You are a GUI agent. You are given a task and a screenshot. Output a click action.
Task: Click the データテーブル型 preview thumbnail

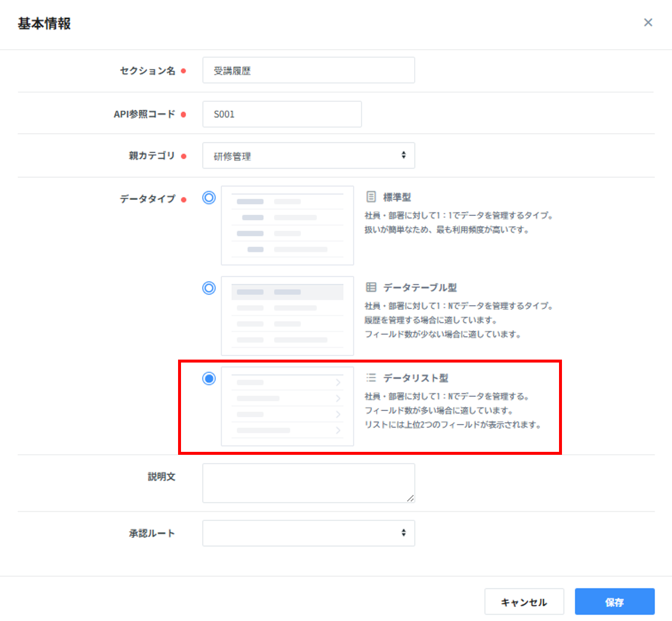[287, 316]
